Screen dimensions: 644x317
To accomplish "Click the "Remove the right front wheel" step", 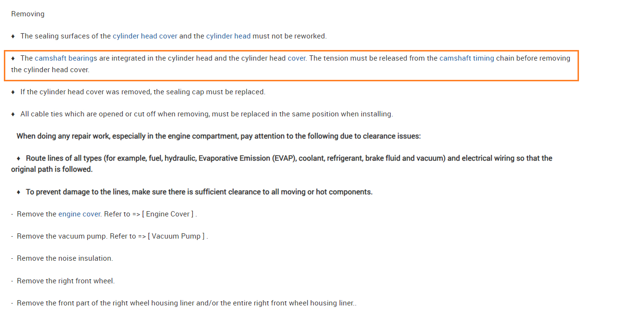I will coord(66,280).
